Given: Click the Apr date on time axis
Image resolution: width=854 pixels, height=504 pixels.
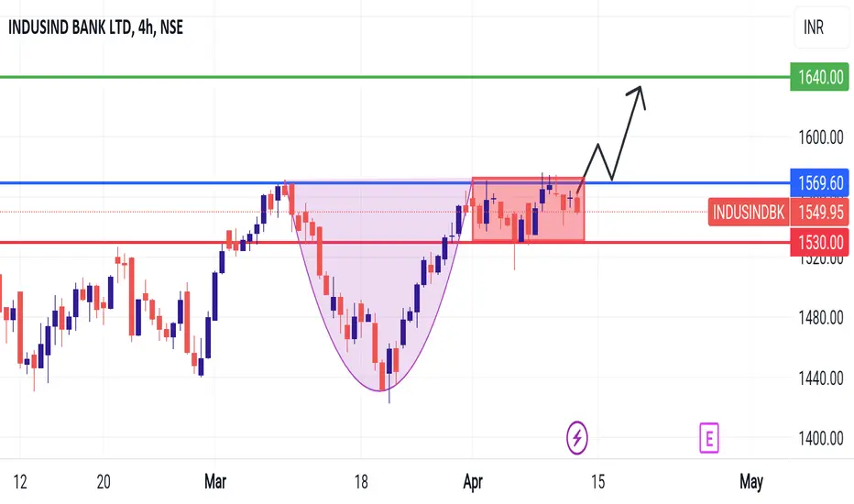Looking at the screenshot, I should pyautogui.click(x=473, y=482).
